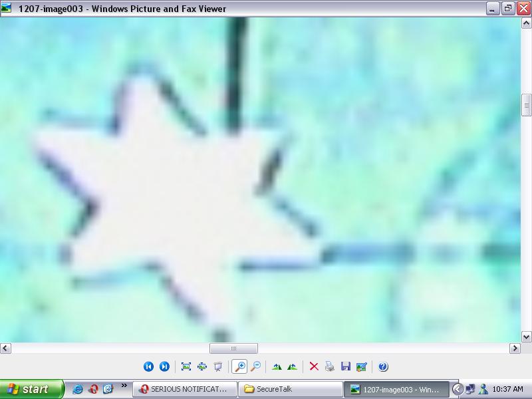Minimize the Picture and Fax Viewer
532x399 pixels.
coord(492,8)
